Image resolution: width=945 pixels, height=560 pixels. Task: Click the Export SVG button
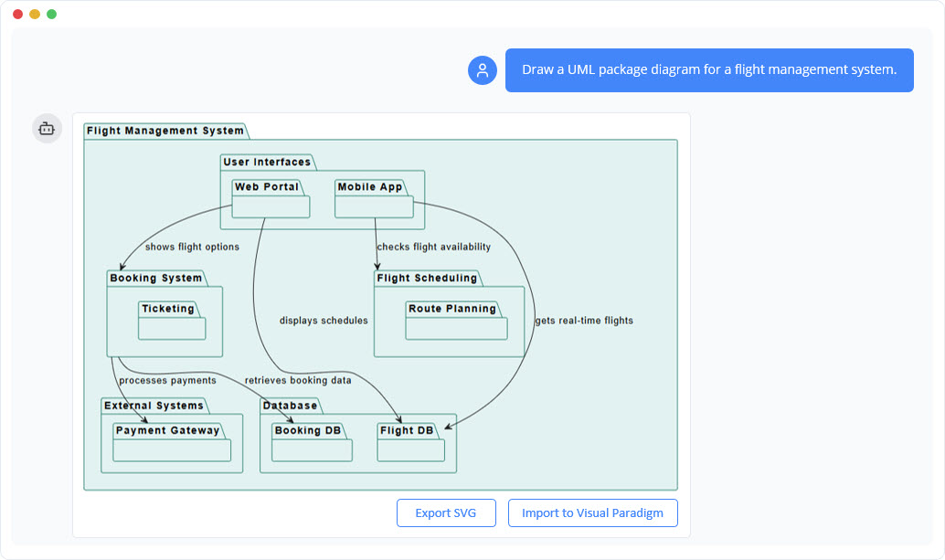(446, 512)
